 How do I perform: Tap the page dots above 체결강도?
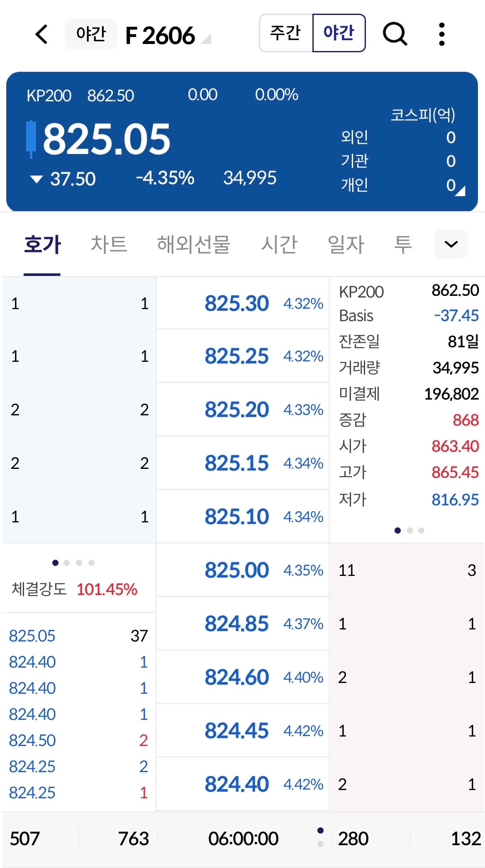(x=73, y=563)
